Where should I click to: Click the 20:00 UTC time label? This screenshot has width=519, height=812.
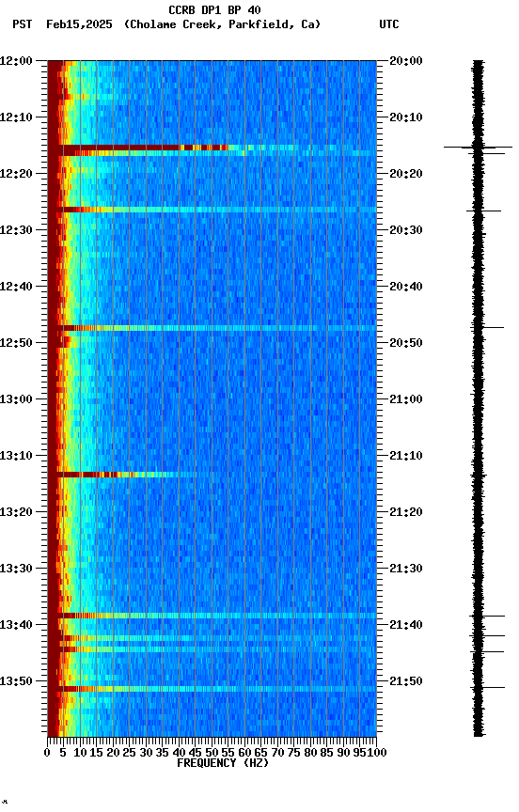(406, 61)
